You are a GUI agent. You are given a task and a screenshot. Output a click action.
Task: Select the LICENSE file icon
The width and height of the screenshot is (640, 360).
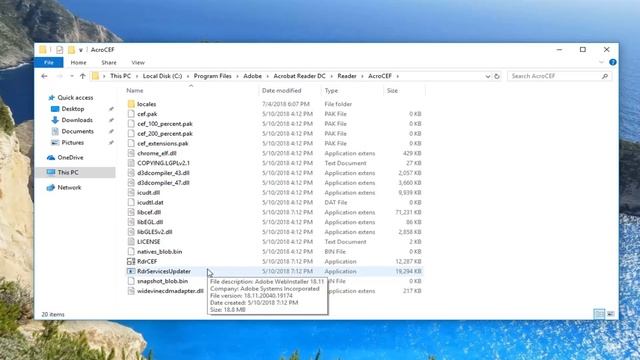(131, 242)
